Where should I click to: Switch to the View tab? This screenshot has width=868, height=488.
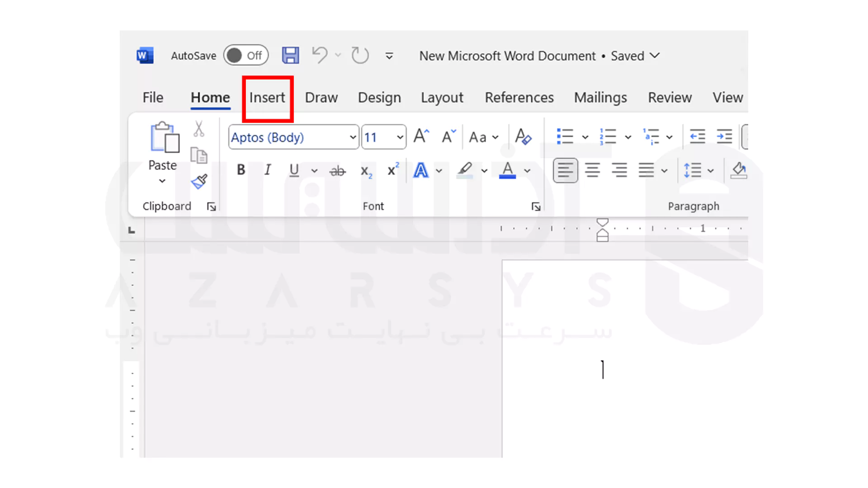click(728, 98)
